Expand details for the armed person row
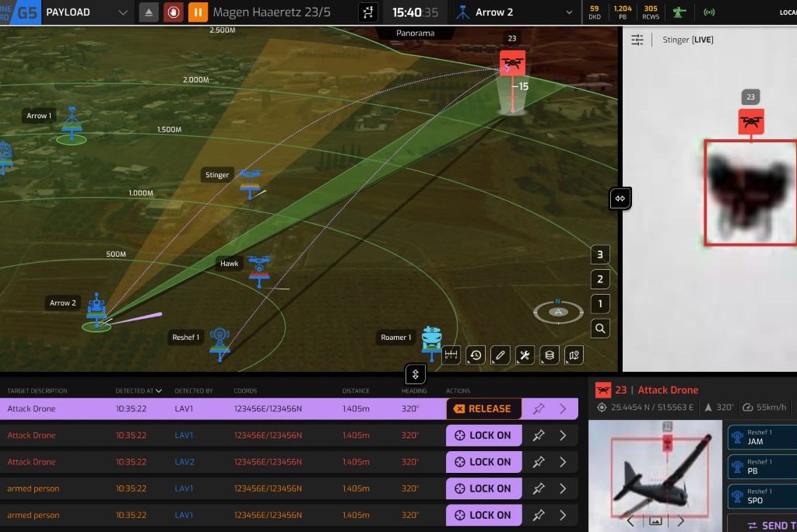Viewport: 797px width, 532px height. pos(562,488)
